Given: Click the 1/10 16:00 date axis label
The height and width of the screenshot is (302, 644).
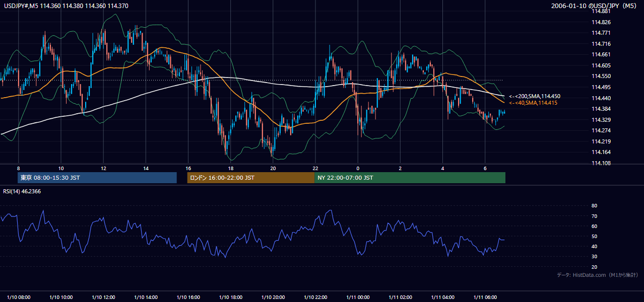Looking at the screenshot, I should point(188,297).
